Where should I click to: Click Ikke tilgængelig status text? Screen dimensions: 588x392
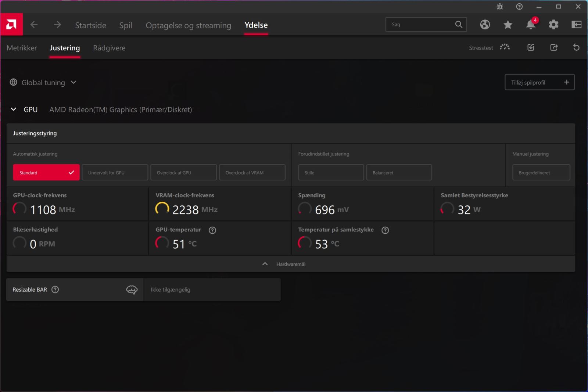pos(171,289)
